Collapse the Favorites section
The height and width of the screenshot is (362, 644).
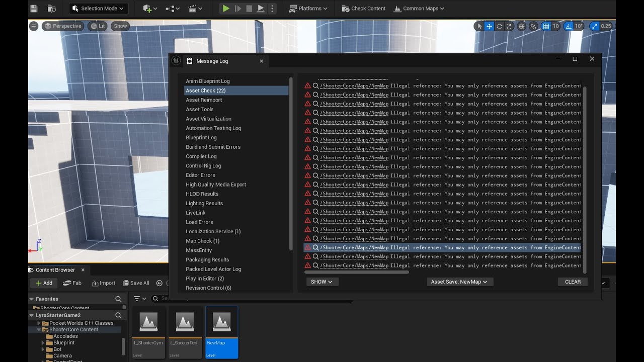tap(32, 299)
